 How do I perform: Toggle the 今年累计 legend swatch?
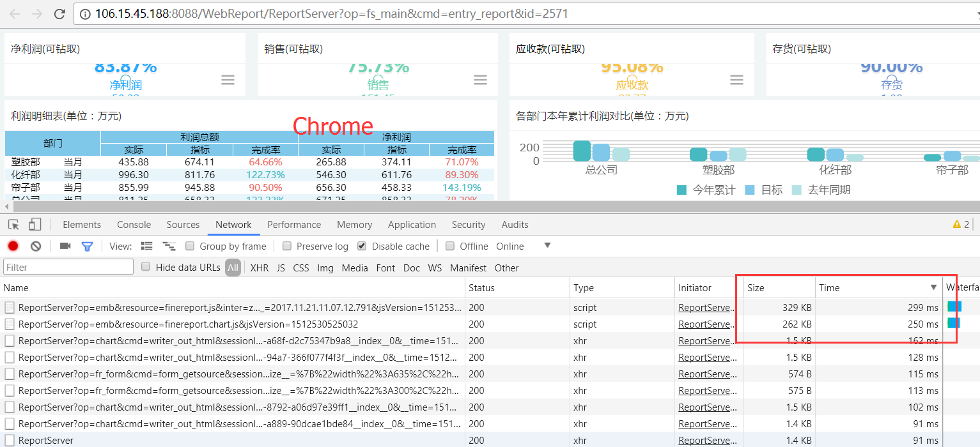681,190
